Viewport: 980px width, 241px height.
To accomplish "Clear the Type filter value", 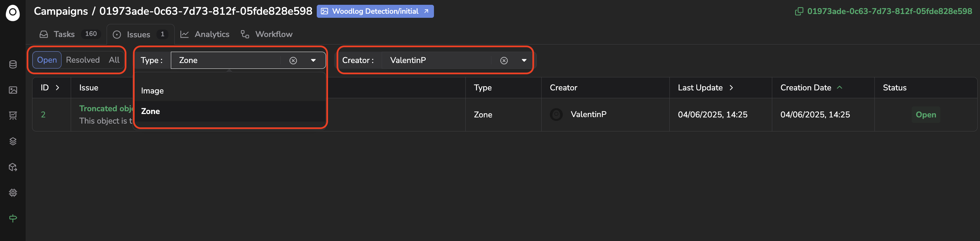I will tap(293, 61).
